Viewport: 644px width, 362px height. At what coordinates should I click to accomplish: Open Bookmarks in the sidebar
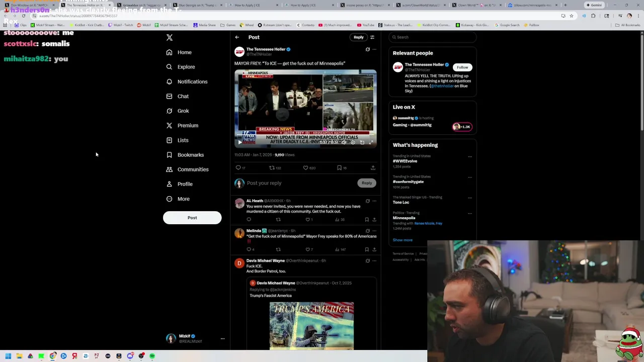(x=185, y=155)
